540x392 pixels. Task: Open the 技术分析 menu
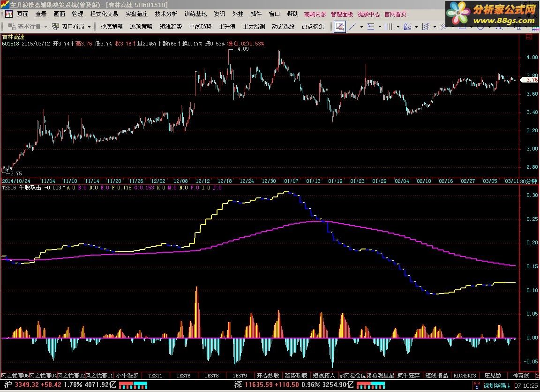pyautogui.click(x=166, y=14)
